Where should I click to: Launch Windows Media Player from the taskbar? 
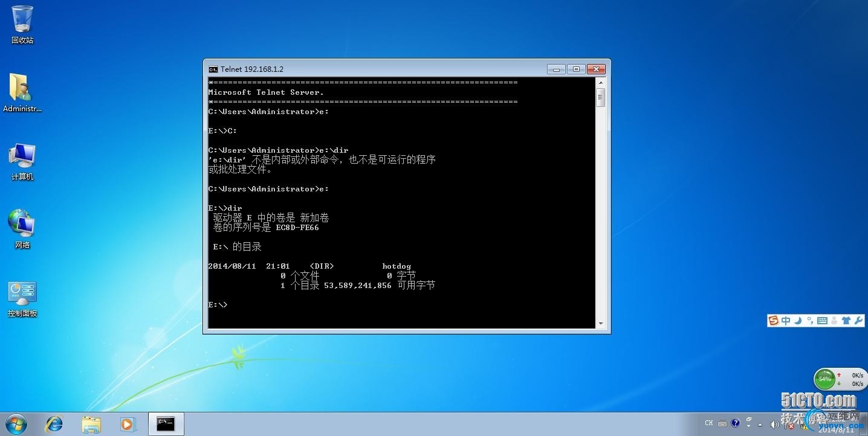(128, 424)
